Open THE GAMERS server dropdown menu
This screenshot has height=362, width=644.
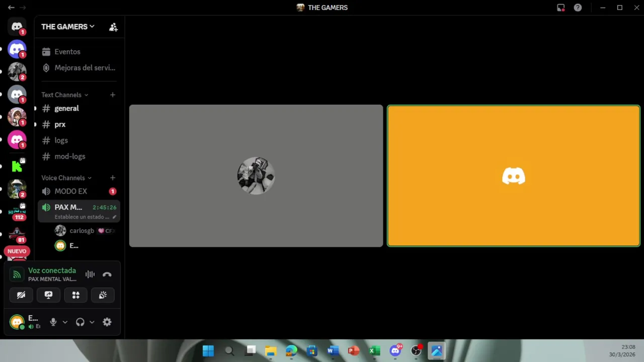click(68, 27)
